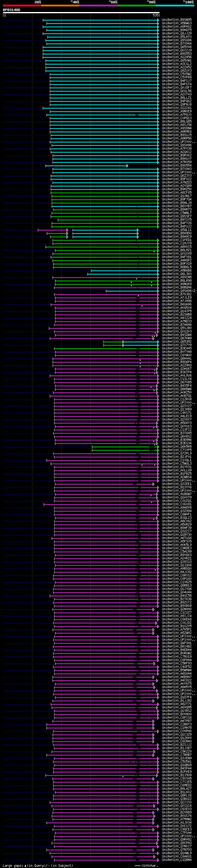Viewport: 197px width, 868px height.
Task: Click the orange ~40% identity legend bar
Action: click(x=60, y=6)
